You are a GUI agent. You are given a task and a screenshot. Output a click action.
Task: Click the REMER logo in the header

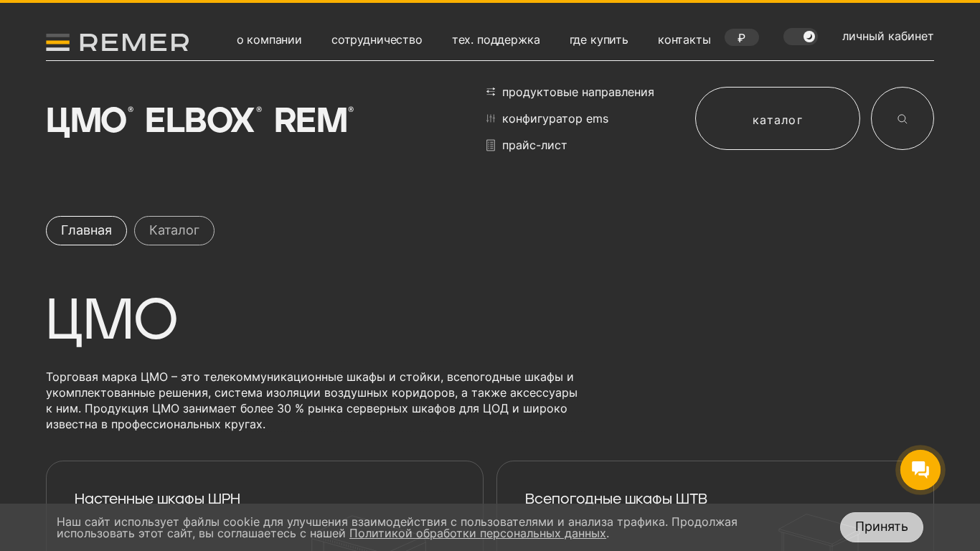pos(118,42)
